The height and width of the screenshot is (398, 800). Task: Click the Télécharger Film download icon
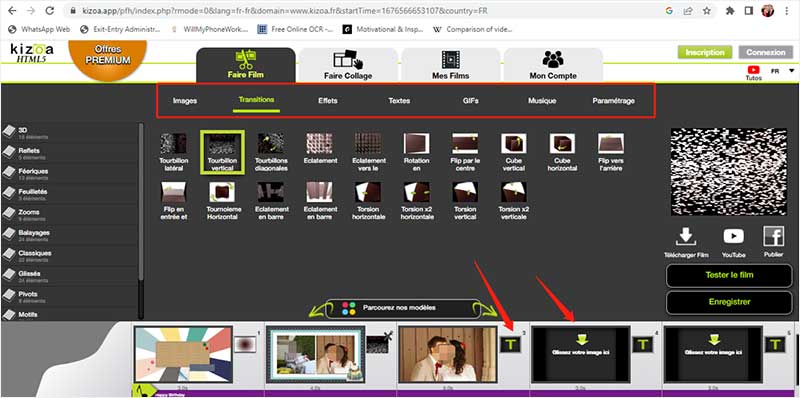click(686, 237)
